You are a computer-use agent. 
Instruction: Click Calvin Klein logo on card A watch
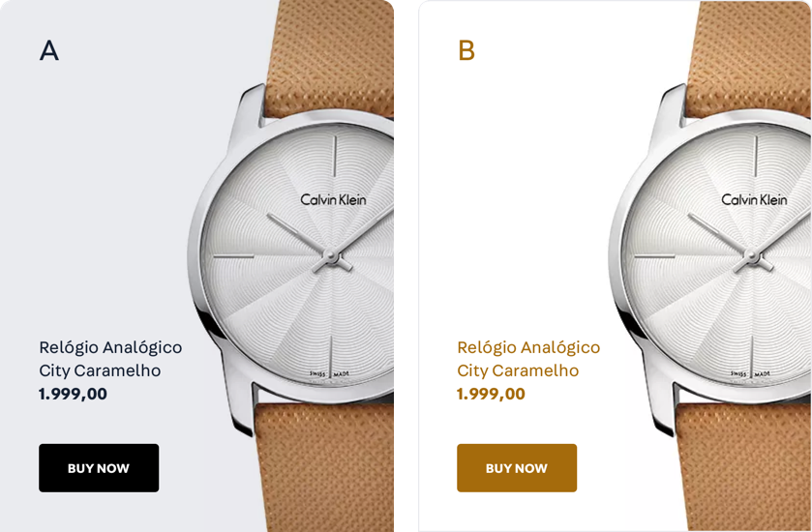pos(334,199)
